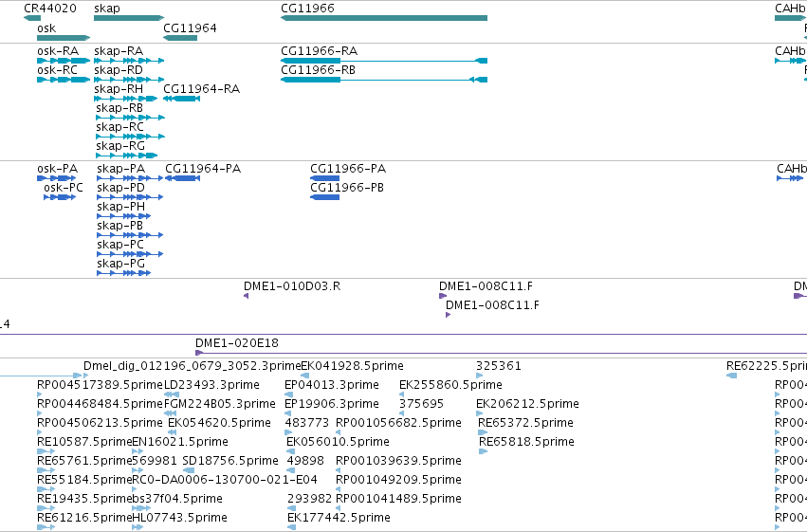Click the osk gene bar
807x532 pixels.
click(64, 38)
